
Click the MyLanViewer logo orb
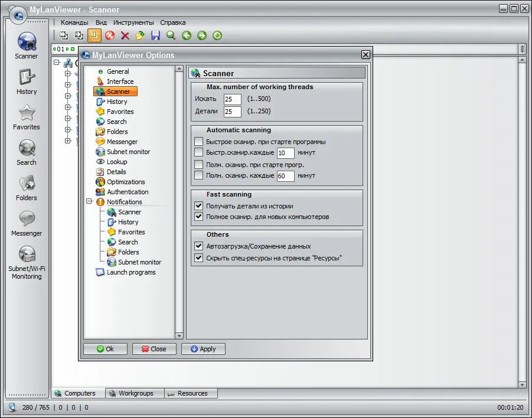coord(18,15)
